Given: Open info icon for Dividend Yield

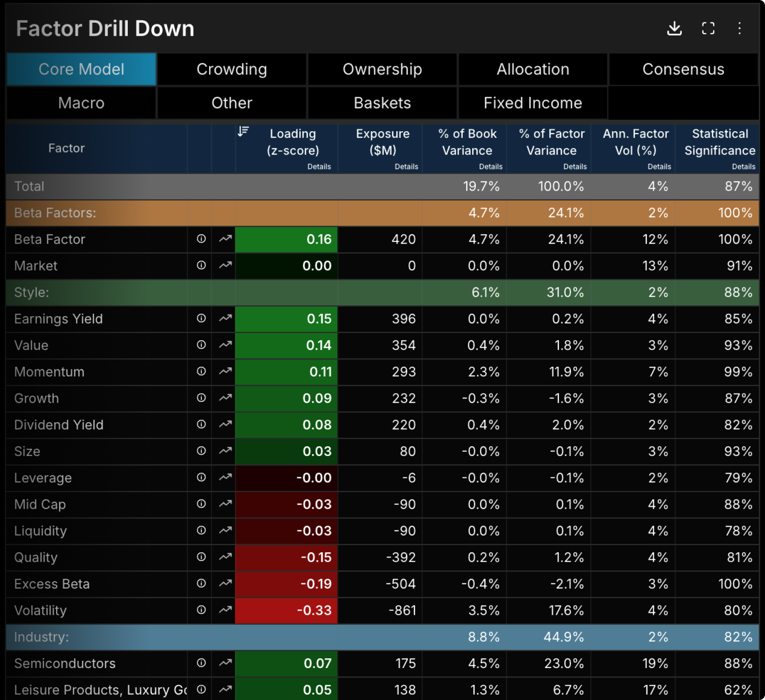Looking at the screenshot, I should click(x=201, y=424).
